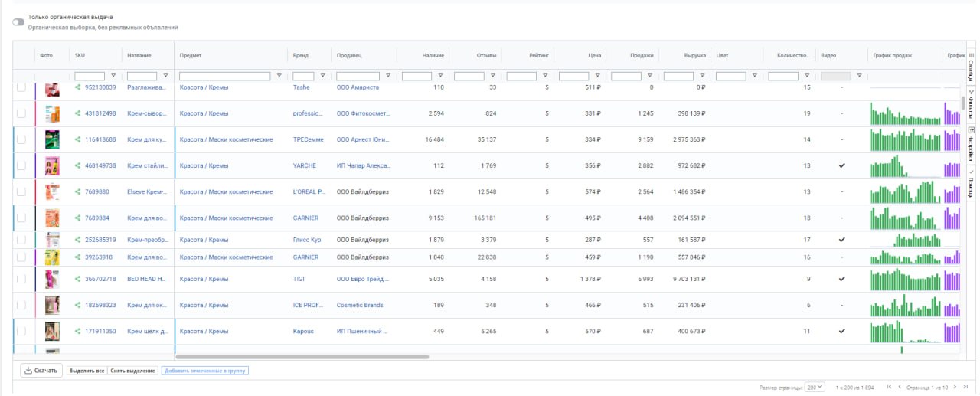Open the Предмет column filter dropdown
Screen dimensions: 980x396
pos(279,75)
